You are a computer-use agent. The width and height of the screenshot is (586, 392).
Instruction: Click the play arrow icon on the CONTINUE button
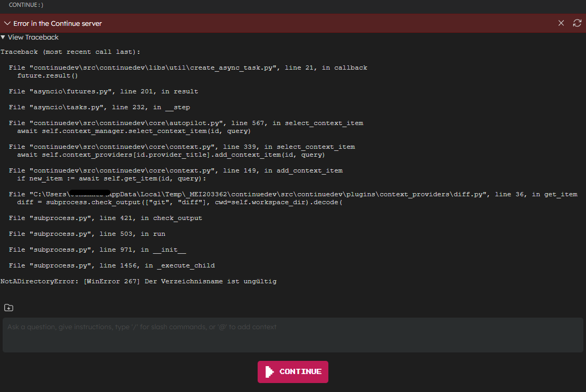click(268, 371)
